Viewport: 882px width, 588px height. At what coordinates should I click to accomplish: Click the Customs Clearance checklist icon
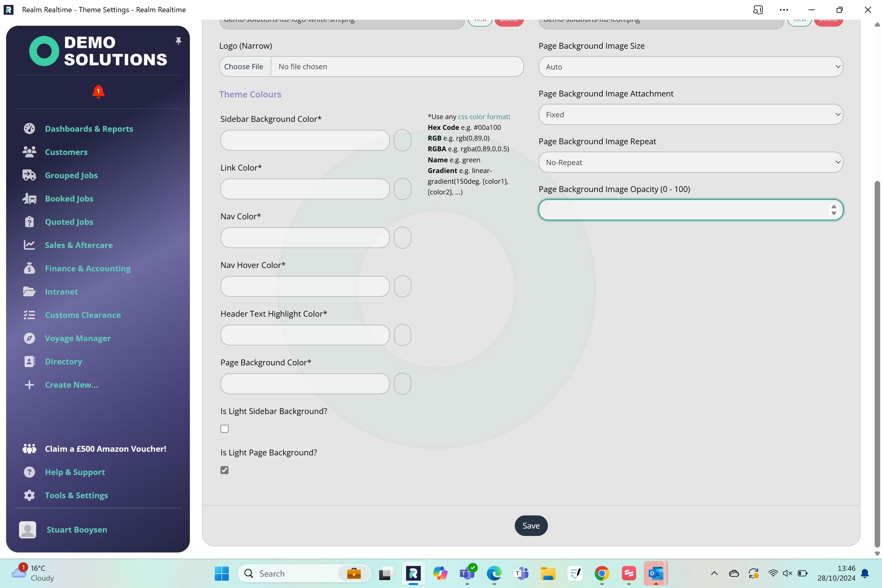(29, 315)
